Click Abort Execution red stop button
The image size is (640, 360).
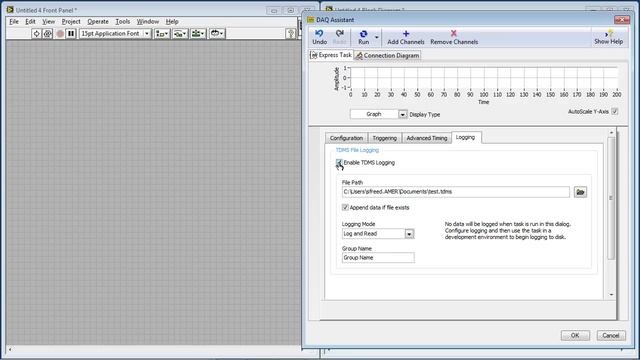point(60,33)
